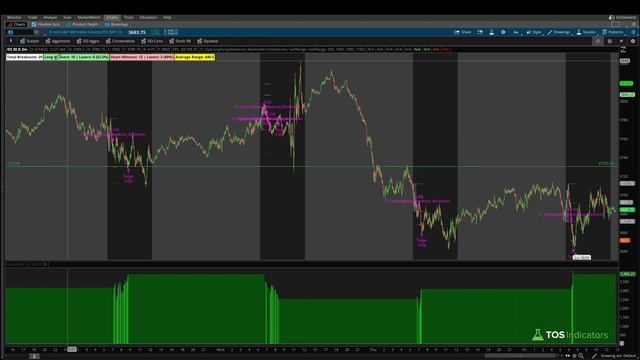Image resolution: width=640 pixels, height=360 pixels.
Task: Click the bottom time-axis scroll handle
Action: tap(34, 356)
